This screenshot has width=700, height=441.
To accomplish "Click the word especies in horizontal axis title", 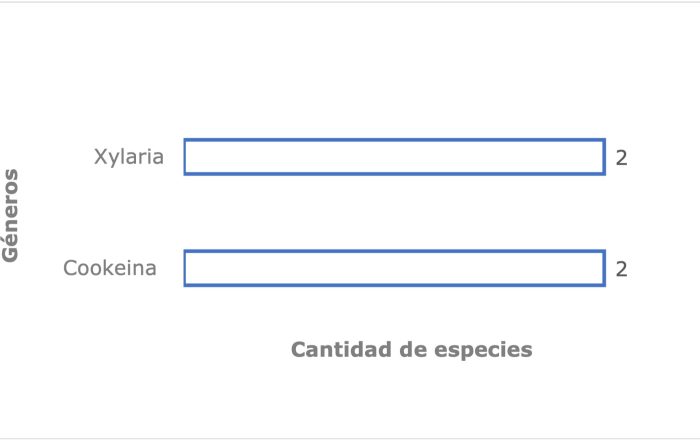I will click(483, 350).
